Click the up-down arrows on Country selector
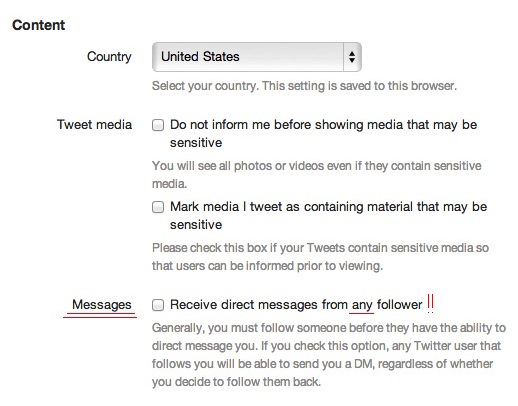 [352, 57]
